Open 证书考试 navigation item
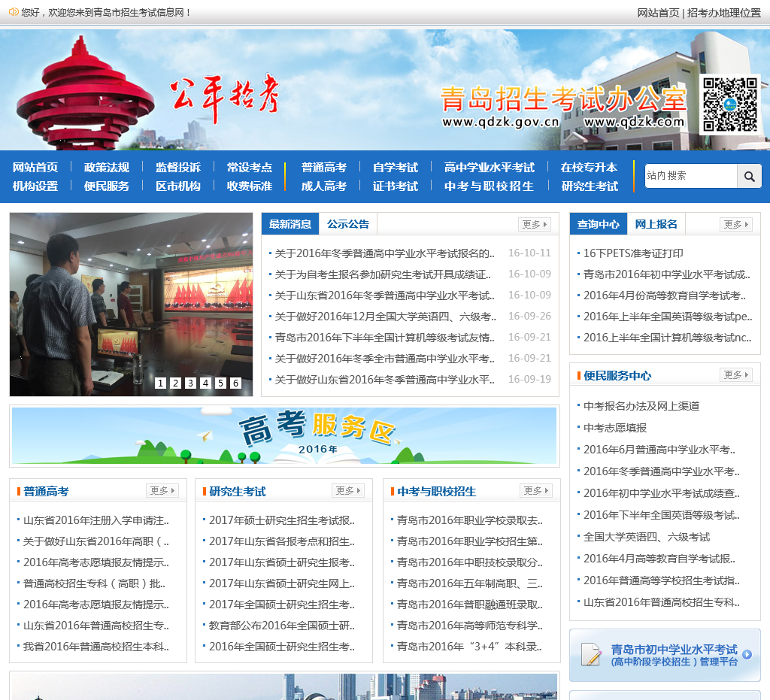 pos(396,186)
